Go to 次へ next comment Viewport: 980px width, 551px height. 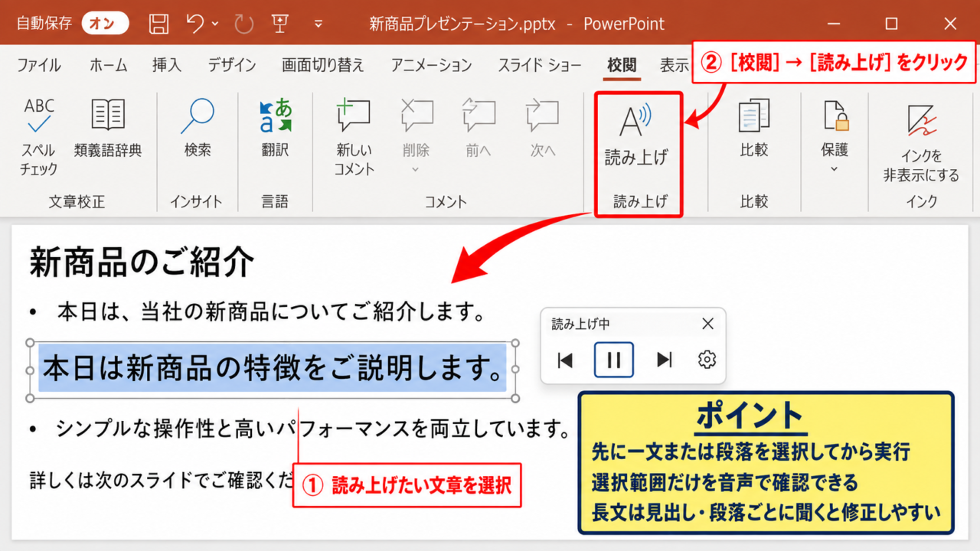click(x=543, y=127)
